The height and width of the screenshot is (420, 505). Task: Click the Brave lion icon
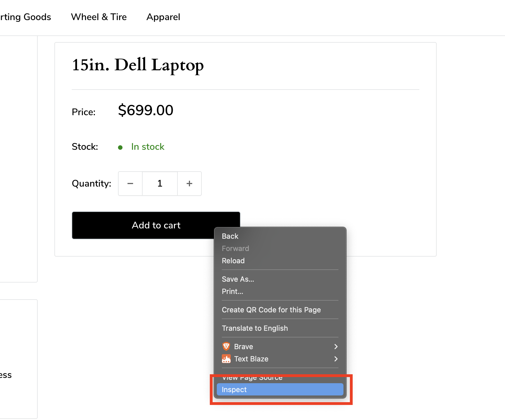point(226,346)
